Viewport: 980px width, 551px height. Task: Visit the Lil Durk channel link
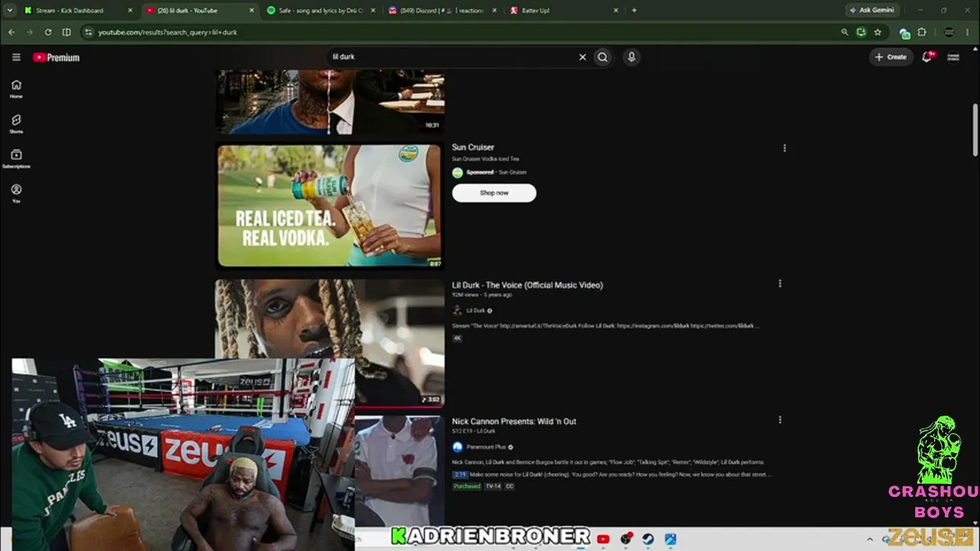click(475, 311)
